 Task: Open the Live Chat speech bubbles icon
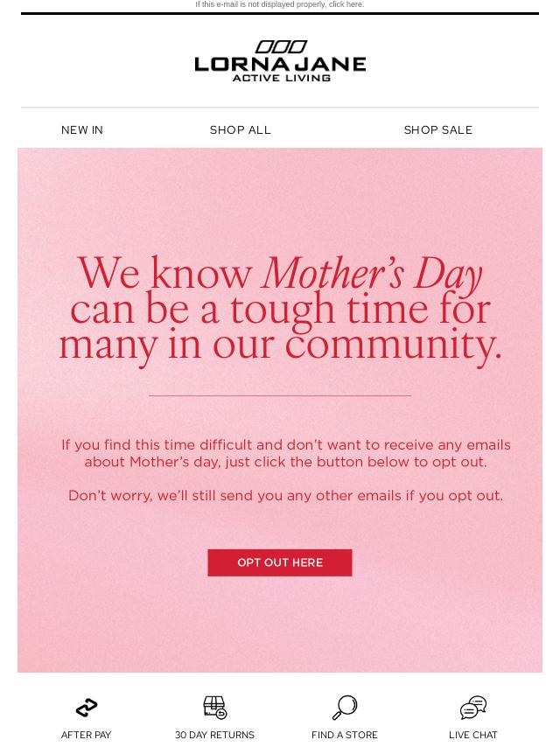472,707
